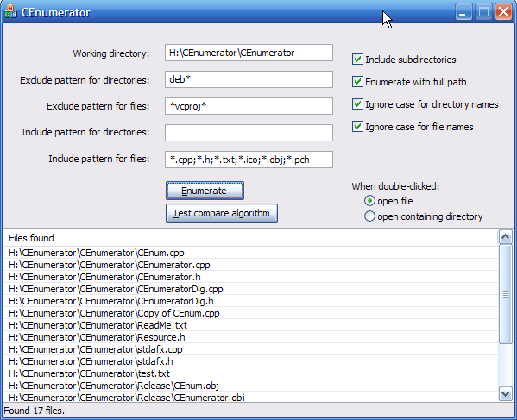Click the file list scrollbar thumb
Screen dimensions: 517x420
pyautogui.click(x=506, y=294)
